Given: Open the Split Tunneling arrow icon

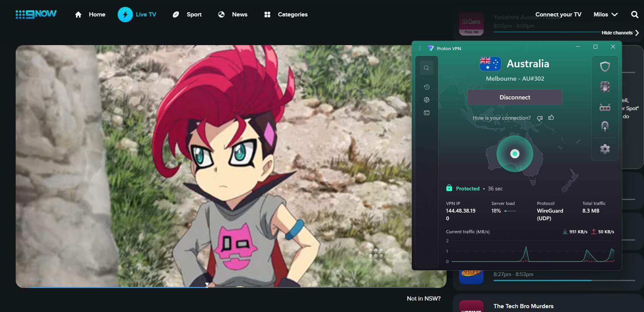Looking at the screenshot, I should (605, 127).
